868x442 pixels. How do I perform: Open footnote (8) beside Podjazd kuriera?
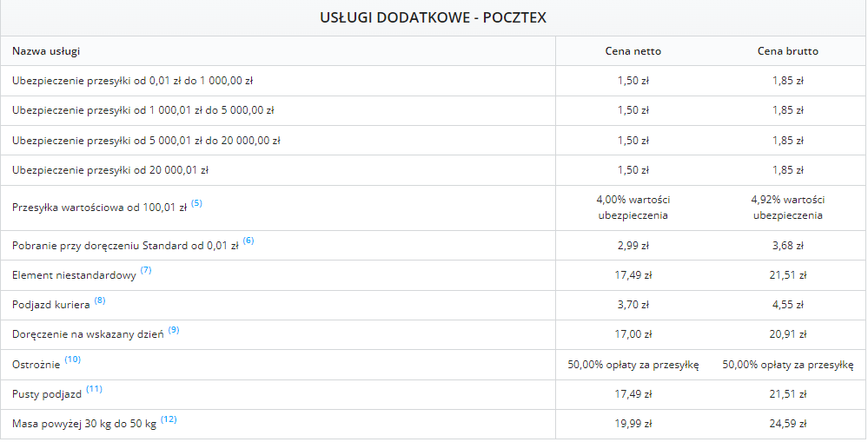click(x=100, y=300)
